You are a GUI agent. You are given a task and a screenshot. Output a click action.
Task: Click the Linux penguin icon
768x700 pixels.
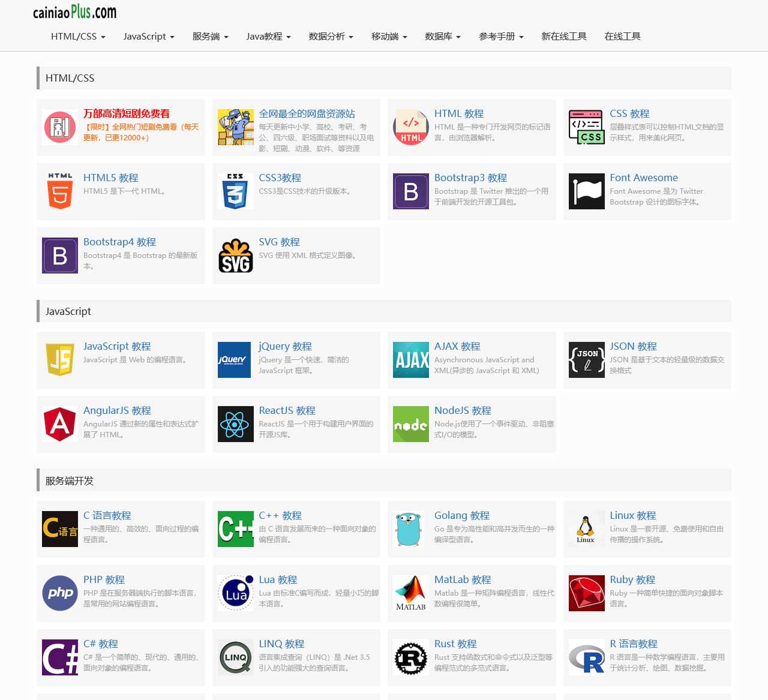pos(586,529)
